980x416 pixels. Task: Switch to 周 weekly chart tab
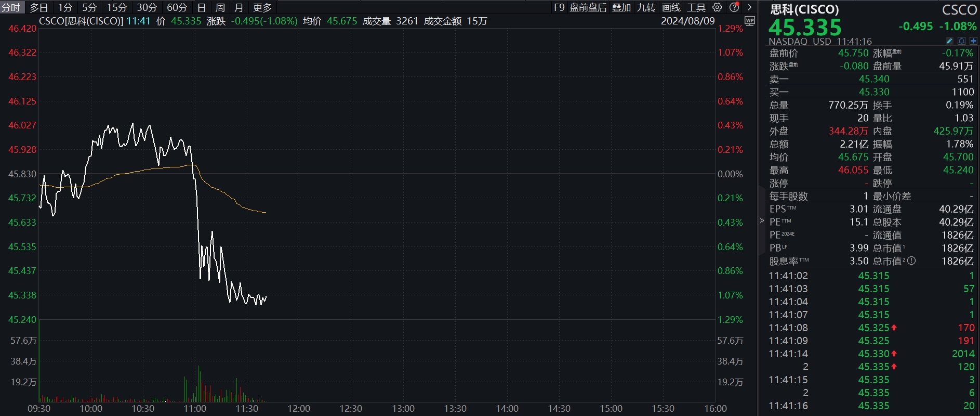click(x=220, y=7)
